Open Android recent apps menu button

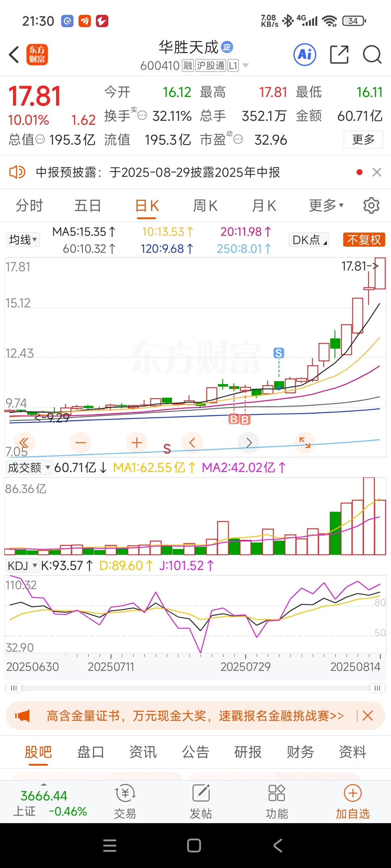[x=110, y=846]
